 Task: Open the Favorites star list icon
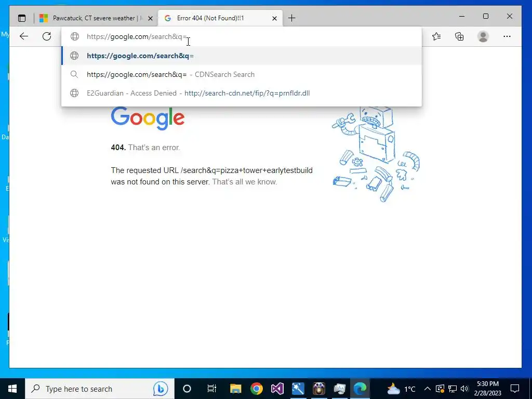436,36
